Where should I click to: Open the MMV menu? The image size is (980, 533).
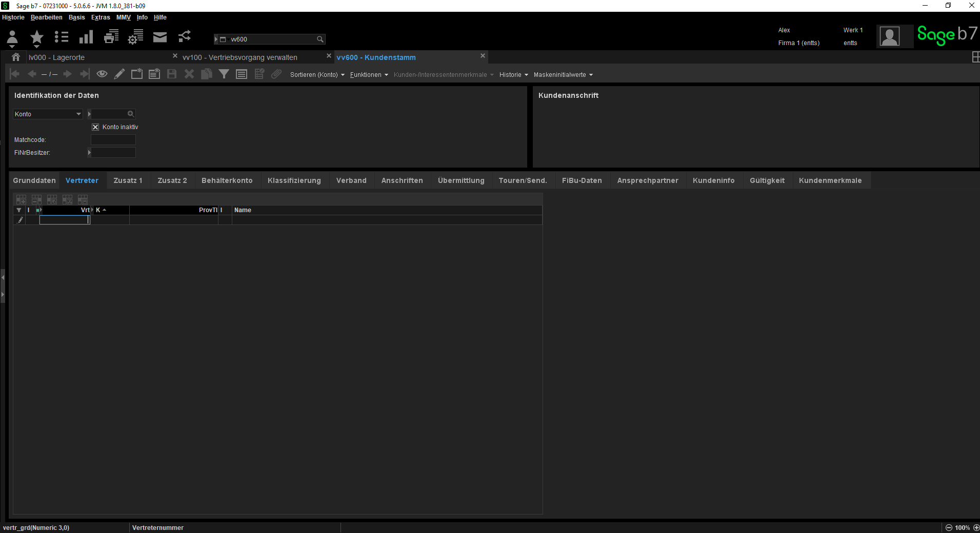click(x=123, y=17)
